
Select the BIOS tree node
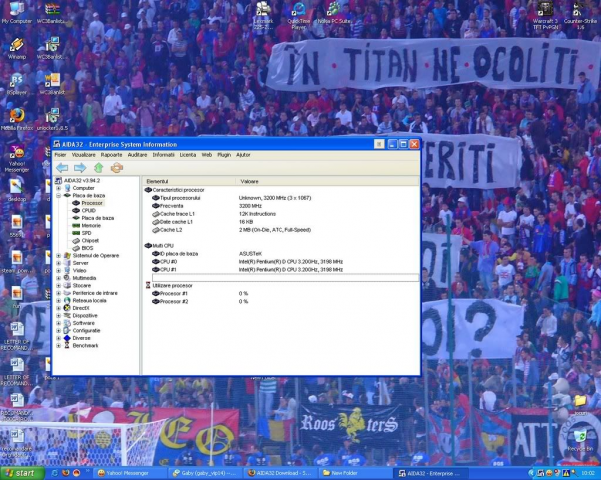(x=87, y=248)
